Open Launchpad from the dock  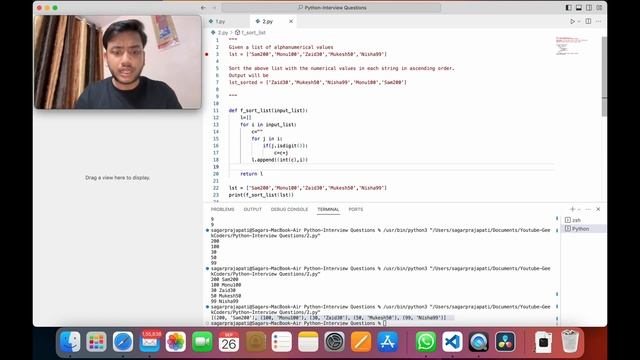click(96, 342)
